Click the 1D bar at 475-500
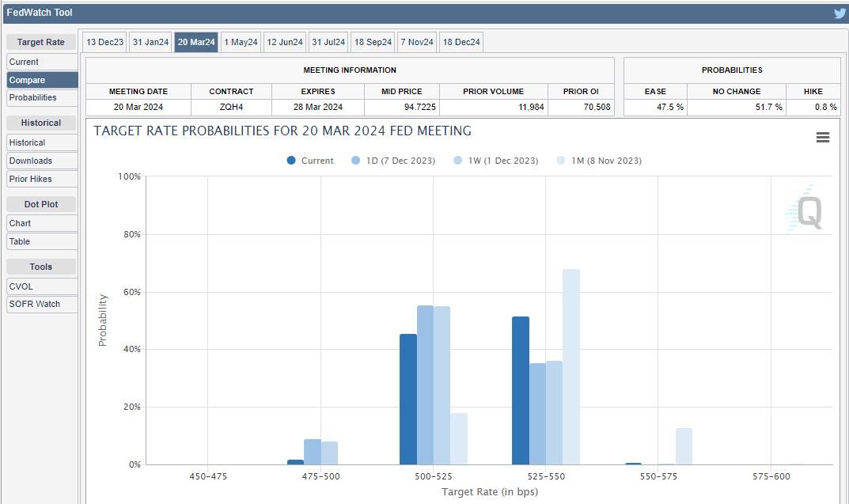 [313, 452]
